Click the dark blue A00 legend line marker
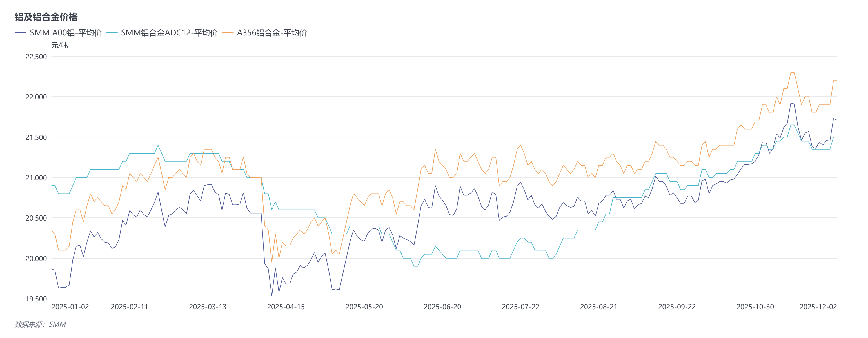The width and height of the screenshot is (868, 338). point(21,32)
